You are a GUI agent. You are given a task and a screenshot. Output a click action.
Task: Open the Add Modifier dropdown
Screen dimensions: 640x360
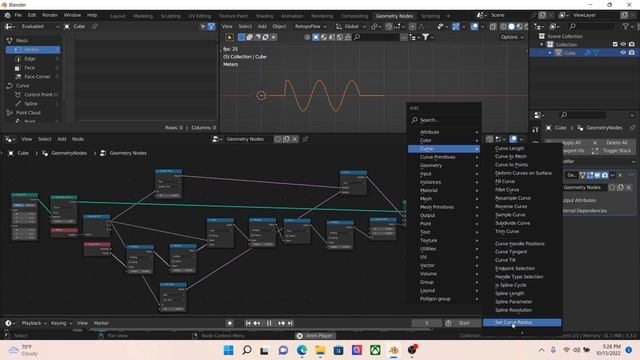point(598,162)
